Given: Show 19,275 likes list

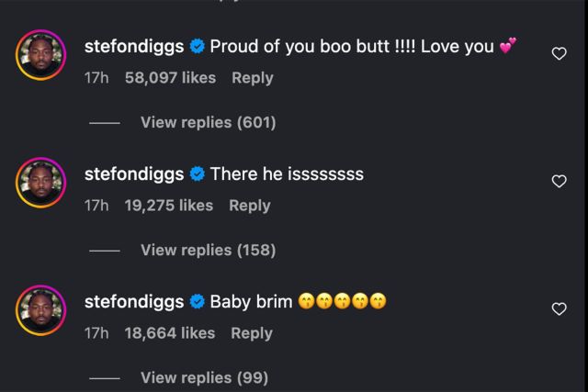Looking at the screenshot, I should [169, 206].
